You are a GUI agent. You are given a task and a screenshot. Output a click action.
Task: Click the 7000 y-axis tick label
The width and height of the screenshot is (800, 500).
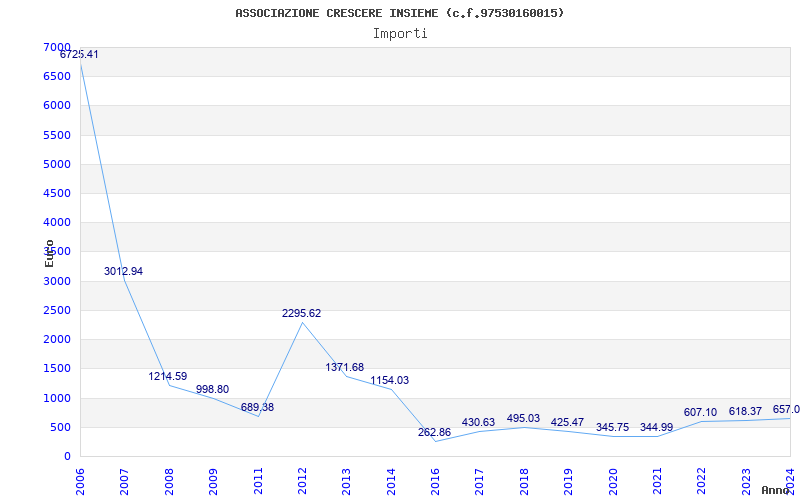click(57, 47)
